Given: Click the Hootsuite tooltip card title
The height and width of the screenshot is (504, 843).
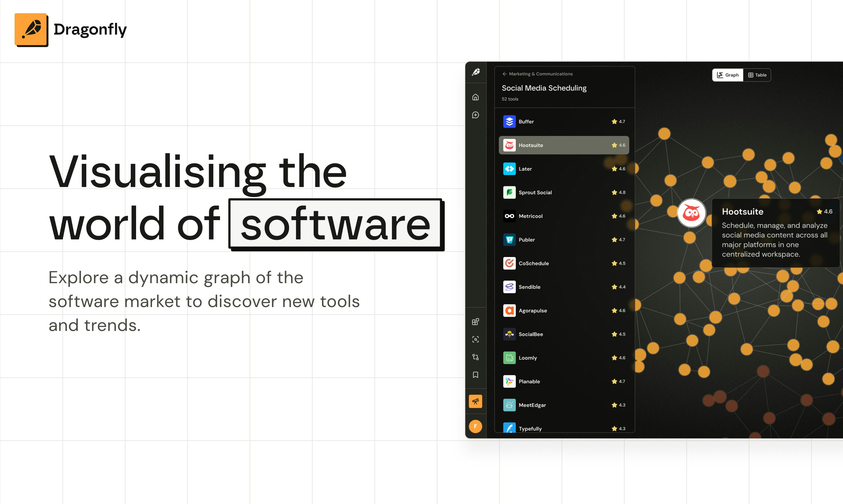Looking at the screenshot, I should [742, 212].
